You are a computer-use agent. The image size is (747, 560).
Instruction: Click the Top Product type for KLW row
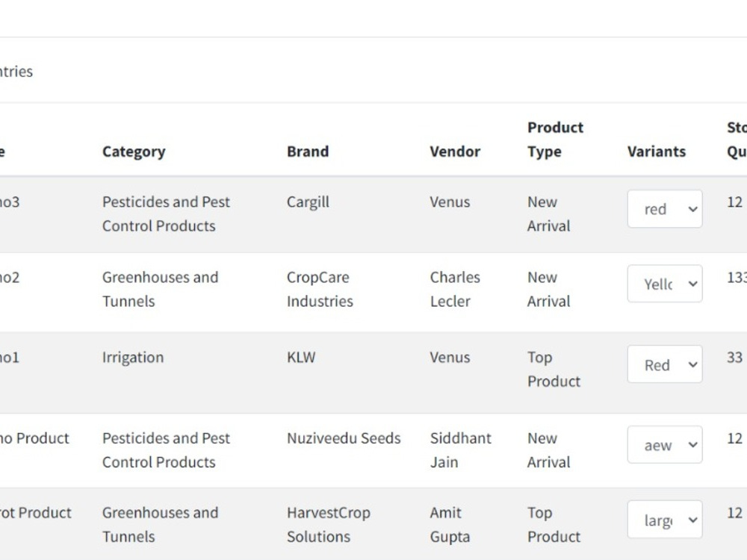coord(554,370)
